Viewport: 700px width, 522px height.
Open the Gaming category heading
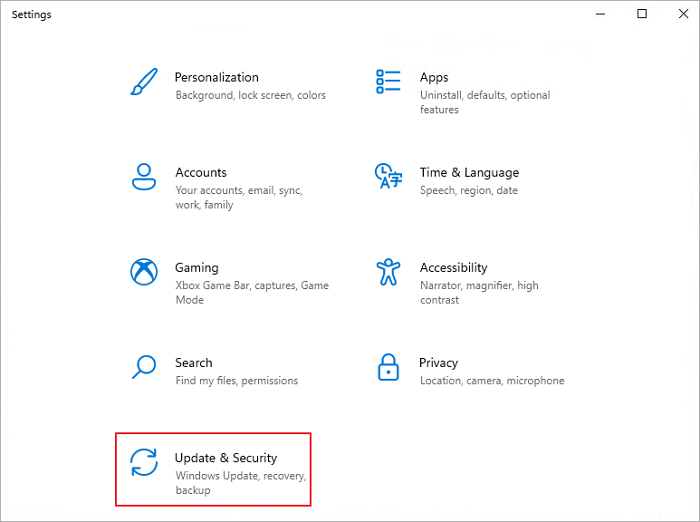[x=197, y=267]
